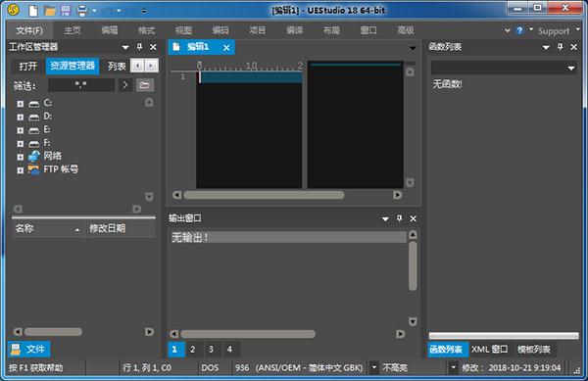Open the document tab list dropdown arrow
The width and height of the screenshot is (588, 381).
413,48
